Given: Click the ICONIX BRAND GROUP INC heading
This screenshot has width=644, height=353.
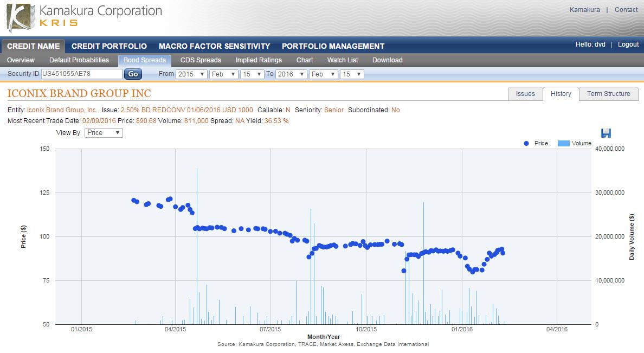Looking at the screenshot, I should pyautogui.click(x=79, y=93).
